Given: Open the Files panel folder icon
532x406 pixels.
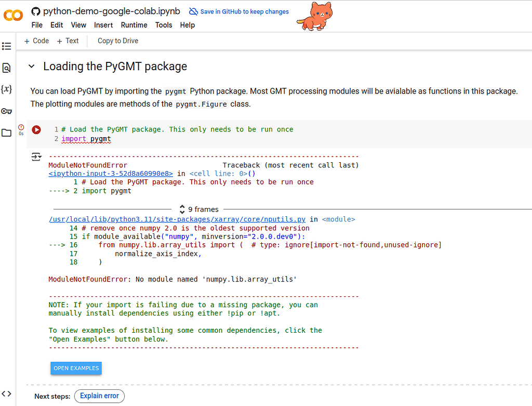Looking at the screenshot, I should (7, 133).
